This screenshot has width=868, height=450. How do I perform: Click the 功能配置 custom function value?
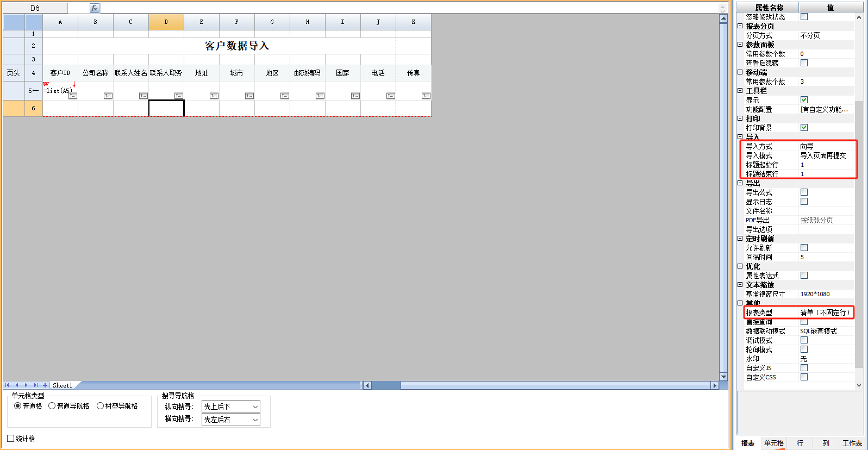[824, 109]
